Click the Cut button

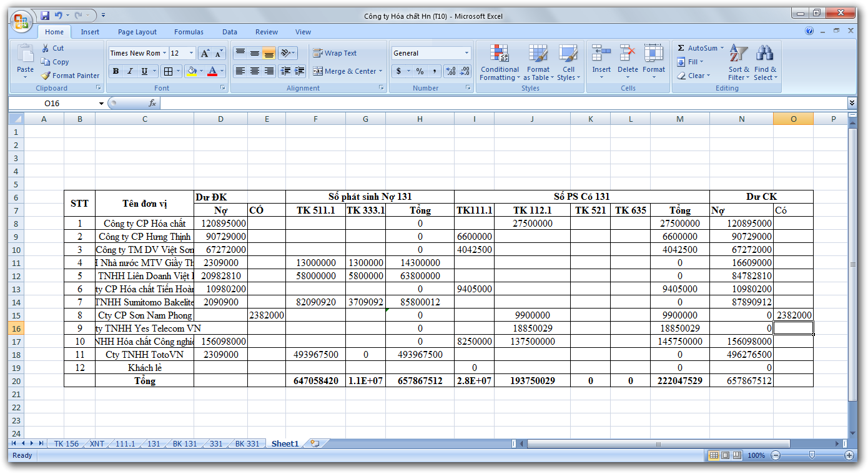[52, 48]
